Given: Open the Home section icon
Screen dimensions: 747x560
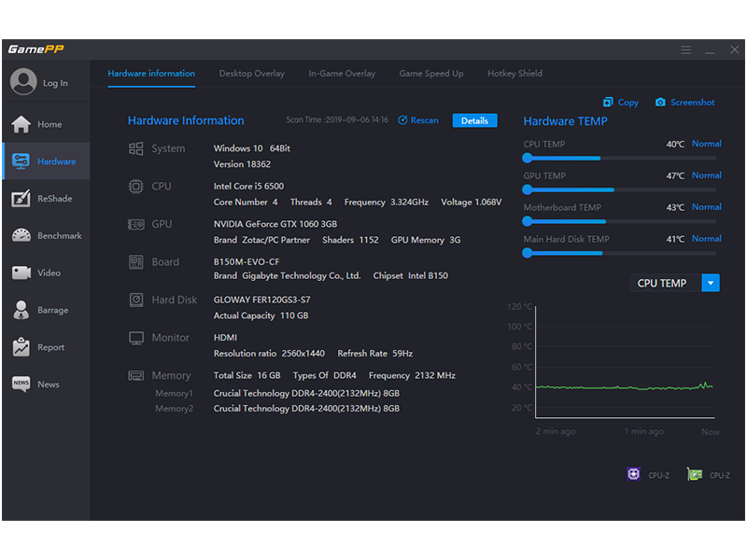Looking at the screenshot, I should [x=21, y=124].
